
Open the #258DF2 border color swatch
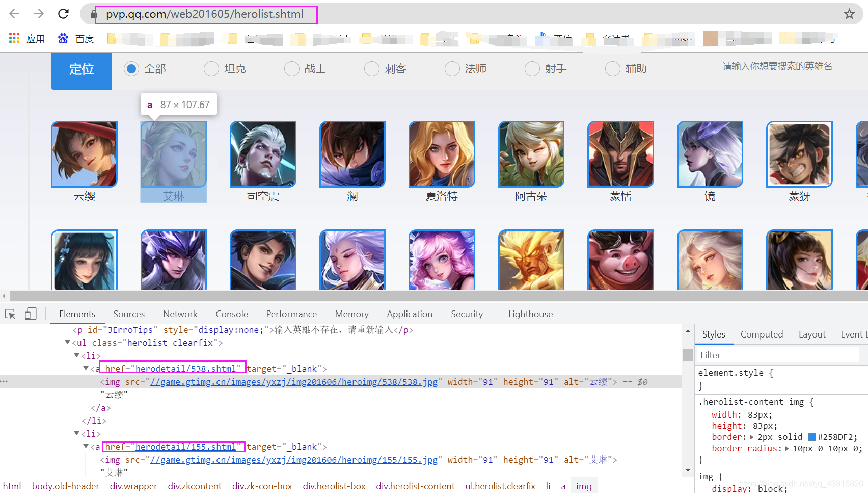(x=812, y=437)
